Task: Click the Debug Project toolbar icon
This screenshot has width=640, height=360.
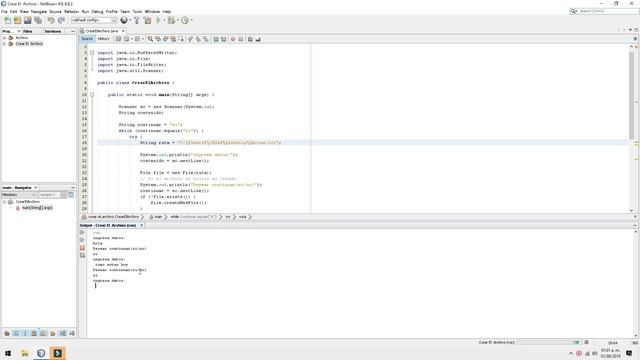Action: pos(171,20)
